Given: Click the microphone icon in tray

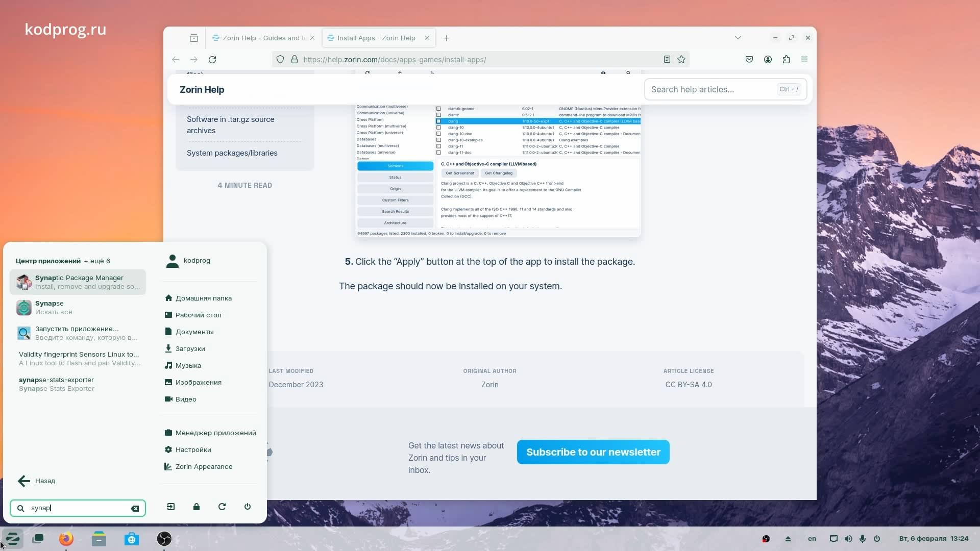Looking at the screenshot, I should [863, 539].
